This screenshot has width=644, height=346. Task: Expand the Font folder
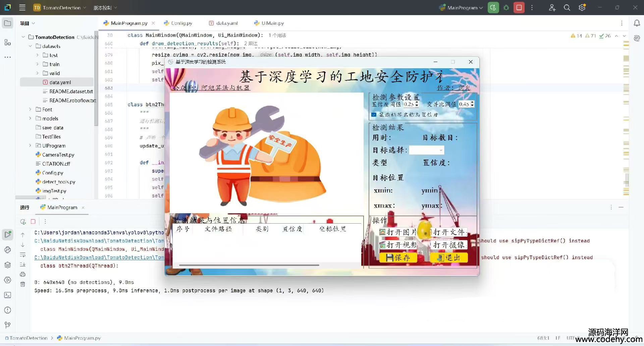click(x=30, y=109)
